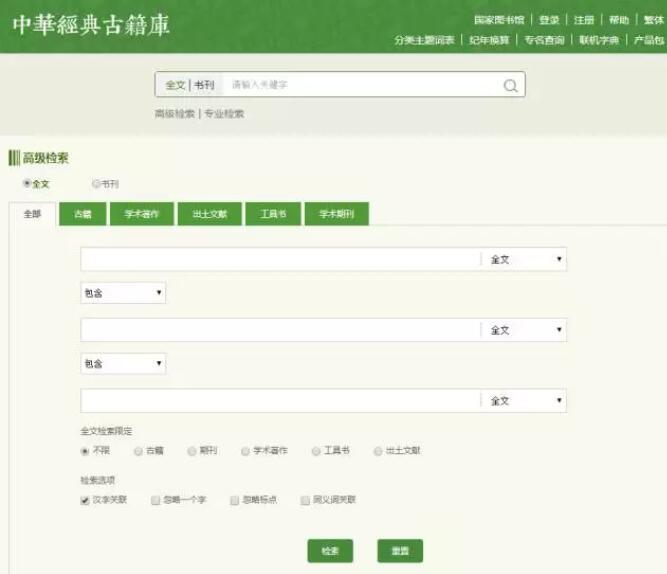Open the 出土文献 tab
The image size is (667, 574).
(209, 214)
